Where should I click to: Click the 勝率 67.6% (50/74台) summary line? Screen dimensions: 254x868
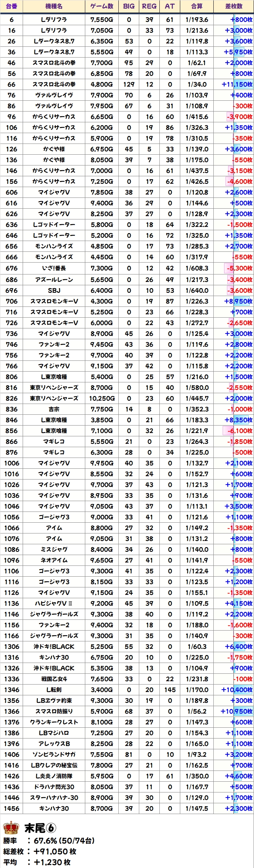coord(49,841)
